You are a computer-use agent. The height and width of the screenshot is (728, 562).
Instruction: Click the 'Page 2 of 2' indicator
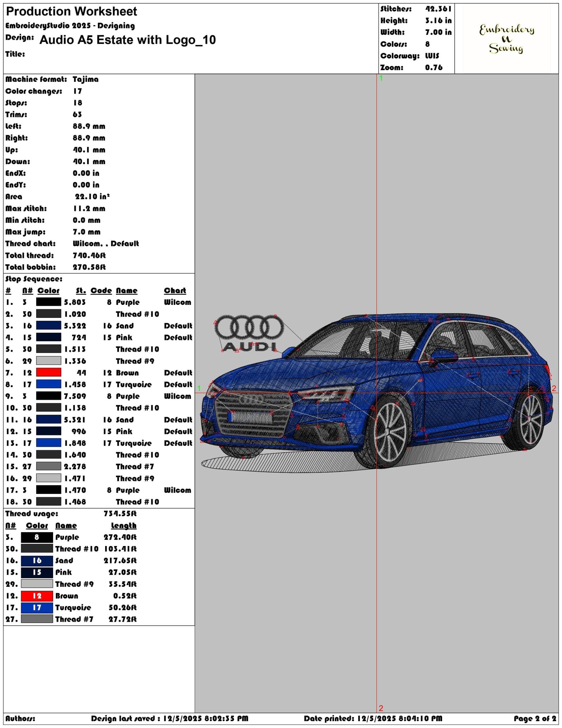tap(535, 719)
